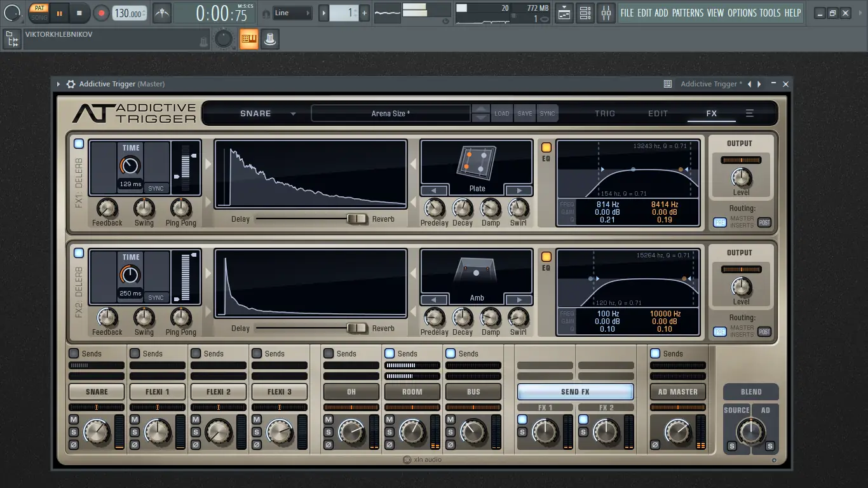Open the SNARE kit piece dropdown
Screen dimensions: 868x488
293,114
